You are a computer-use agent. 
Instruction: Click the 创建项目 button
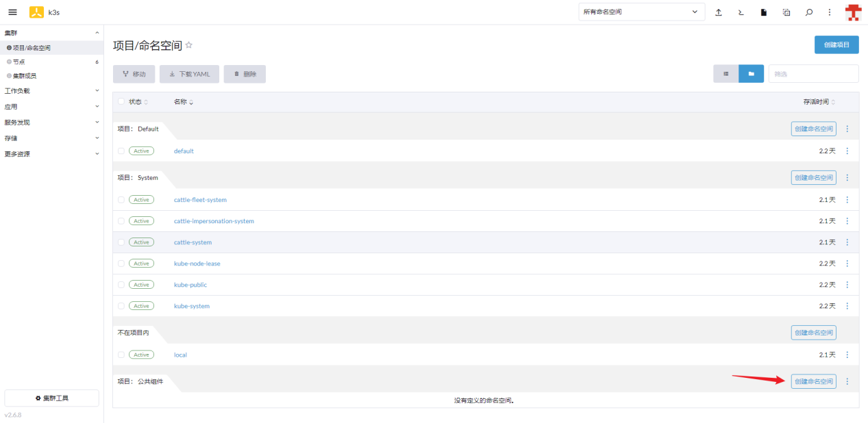[836, 45]
